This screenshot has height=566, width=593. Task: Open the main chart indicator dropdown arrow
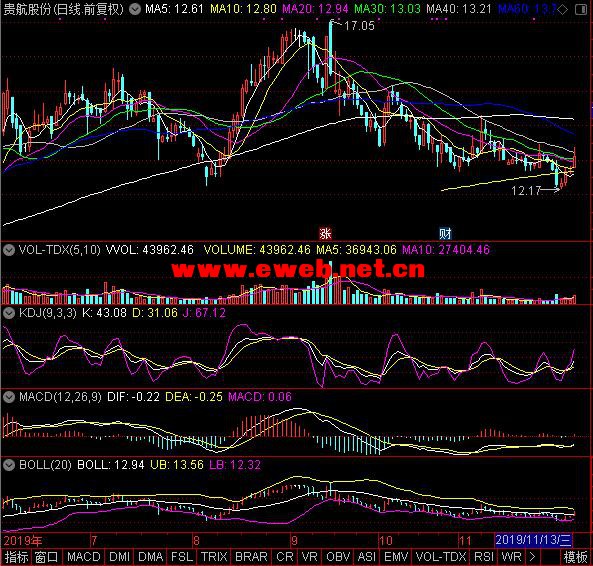[134, 9]
